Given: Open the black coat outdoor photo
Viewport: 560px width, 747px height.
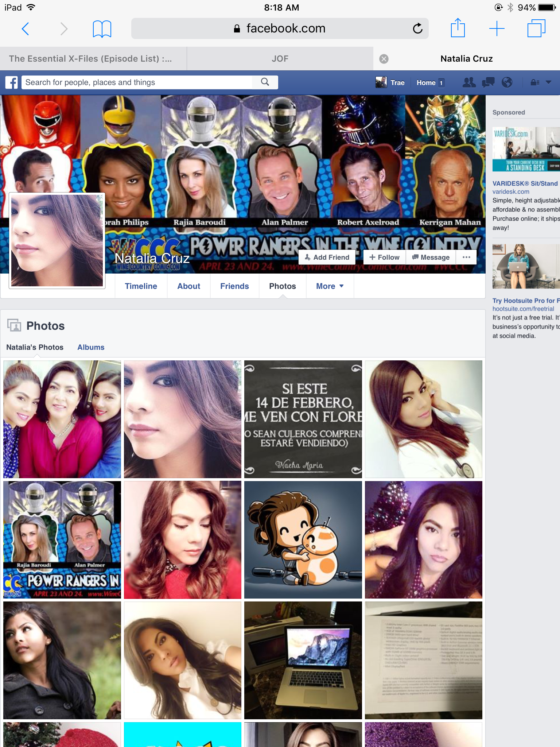Looking at the screenshot, I should coord(62,661).
